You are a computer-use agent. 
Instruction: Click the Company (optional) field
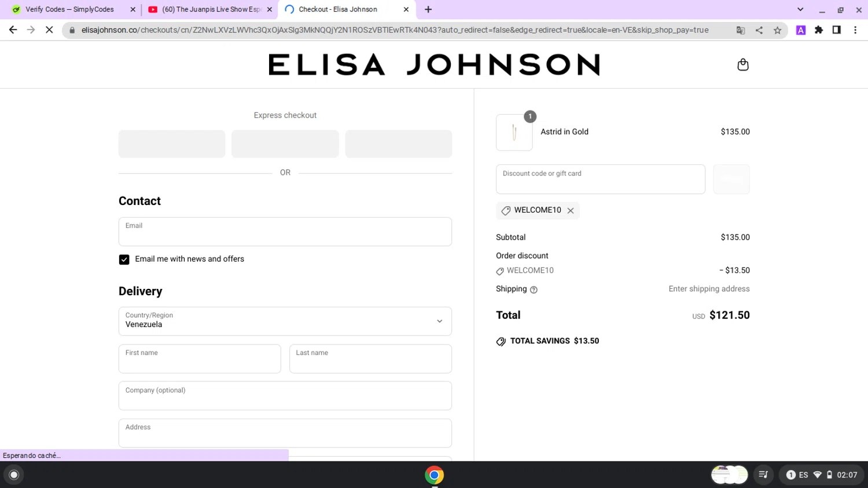click(285, 396)
